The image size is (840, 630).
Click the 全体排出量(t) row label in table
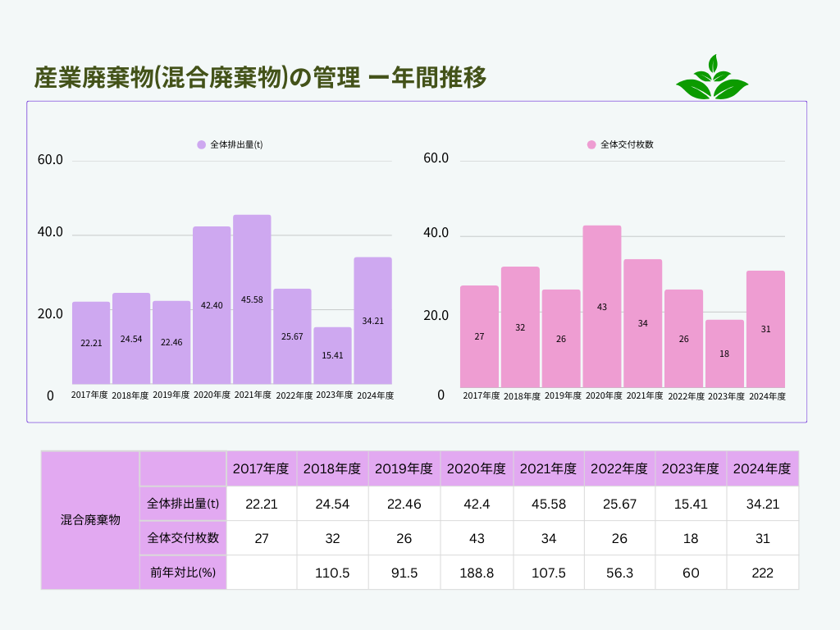tap(183, 504)
